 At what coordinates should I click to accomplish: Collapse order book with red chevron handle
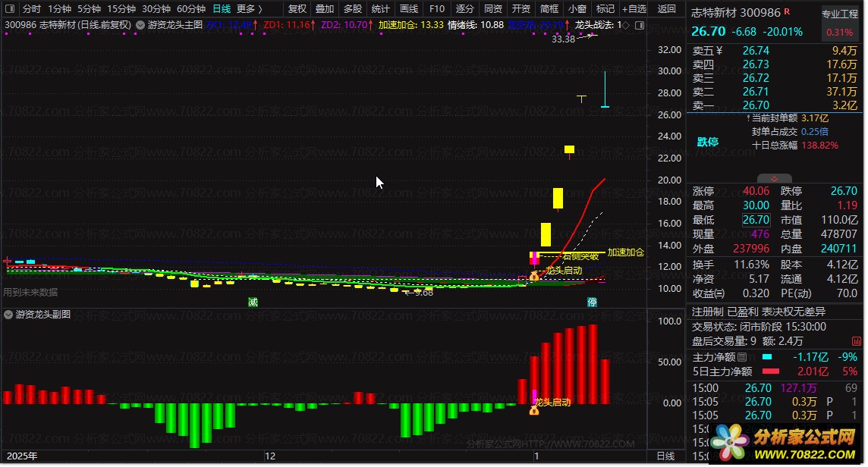click(x=774, y=179)
